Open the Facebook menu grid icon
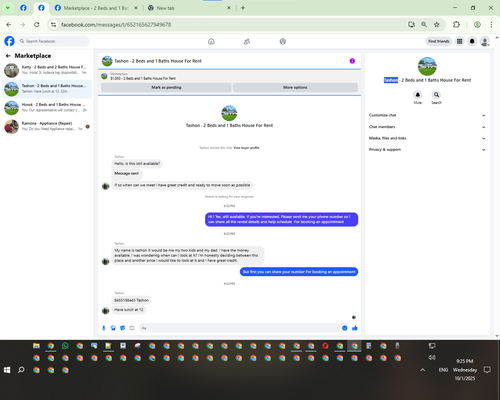This screenshot has width=500, height=400. [459, 41]
